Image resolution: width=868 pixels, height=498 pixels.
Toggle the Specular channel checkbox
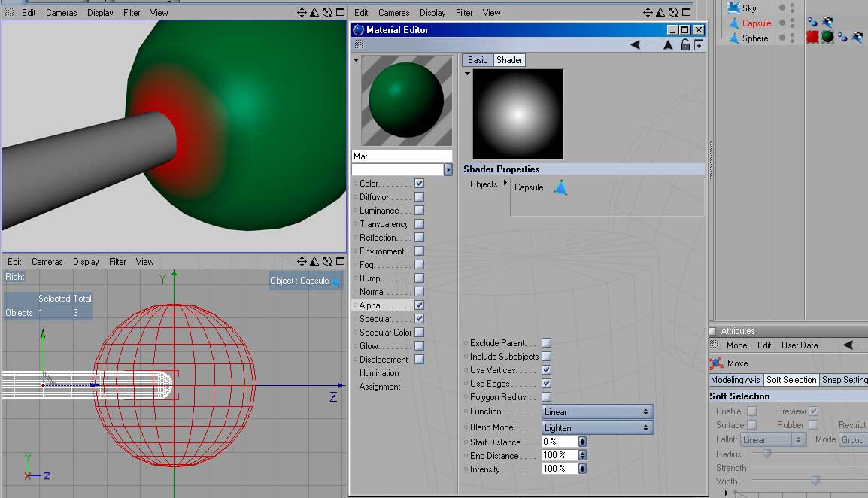coord(419,318)
